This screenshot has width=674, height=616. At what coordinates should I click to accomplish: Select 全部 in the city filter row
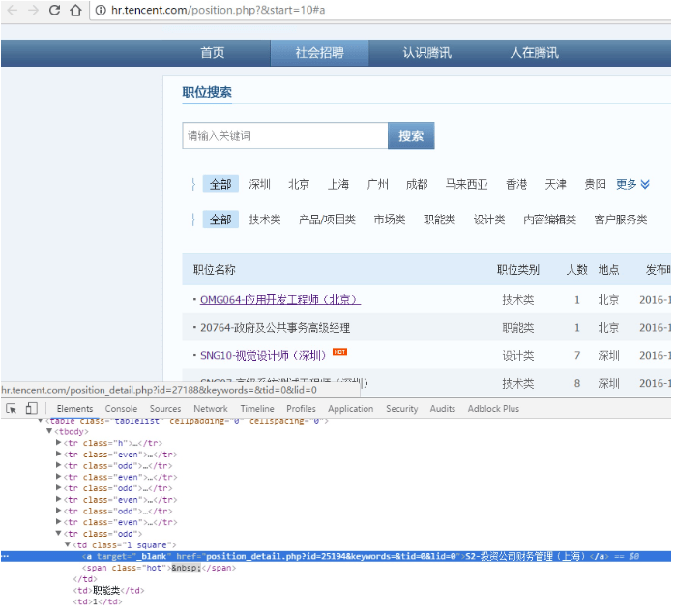[x=220, y=184]
